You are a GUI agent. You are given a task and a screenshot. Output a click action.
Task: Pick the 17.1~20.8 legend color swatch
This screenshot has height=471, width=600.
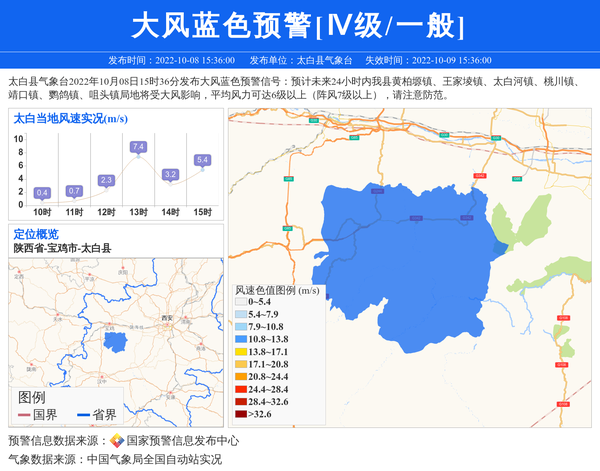pos(239,364)
